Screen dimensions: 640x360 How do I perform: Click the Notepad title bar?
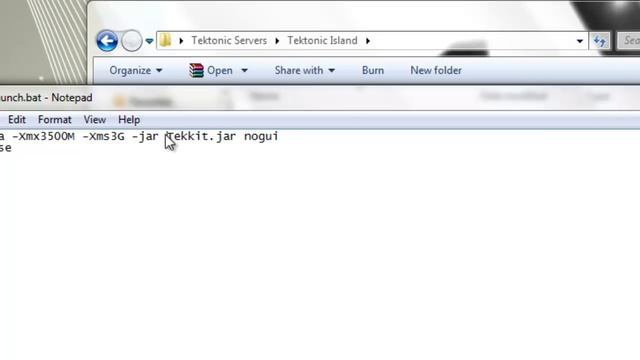pos(320,98)
